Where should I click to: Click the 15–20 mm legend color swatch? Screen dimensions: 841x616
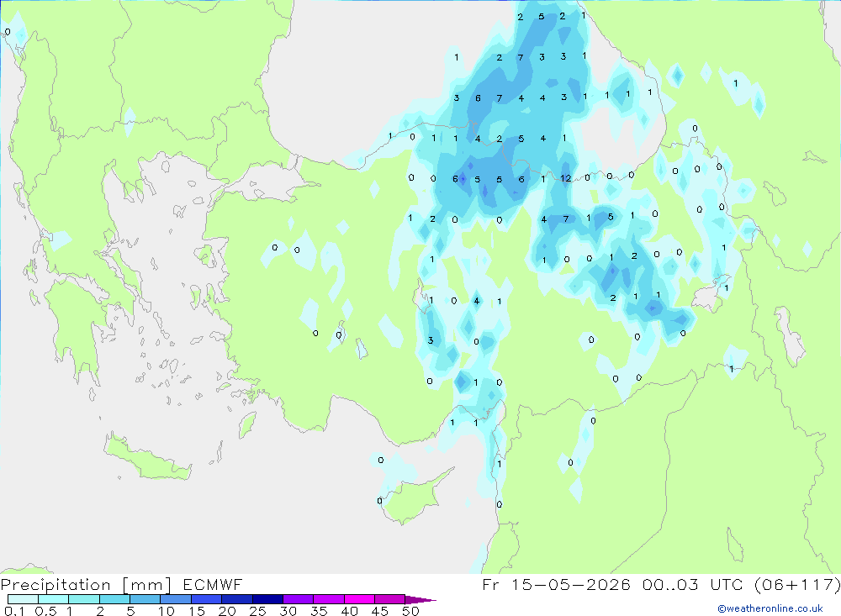[207, 599]
